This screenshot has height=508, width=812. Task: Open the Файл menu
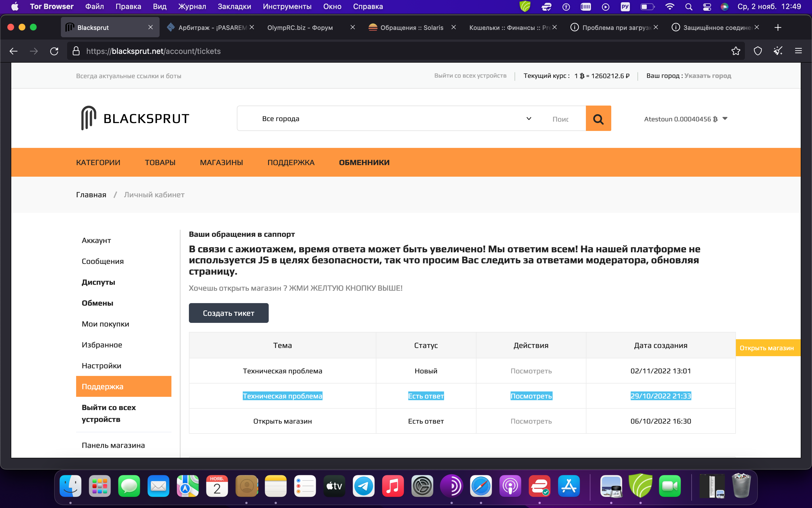(x=94, y=7)
